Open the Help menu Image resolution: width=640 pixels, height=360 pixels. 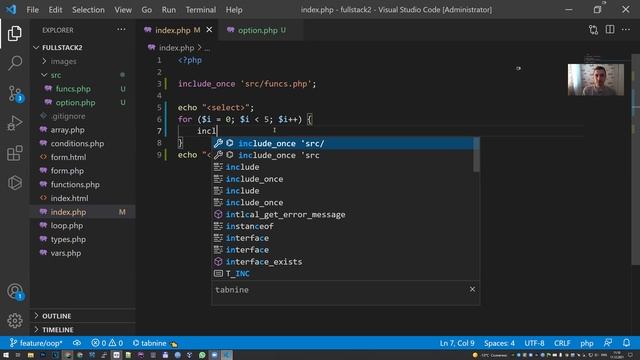[234, 9]
